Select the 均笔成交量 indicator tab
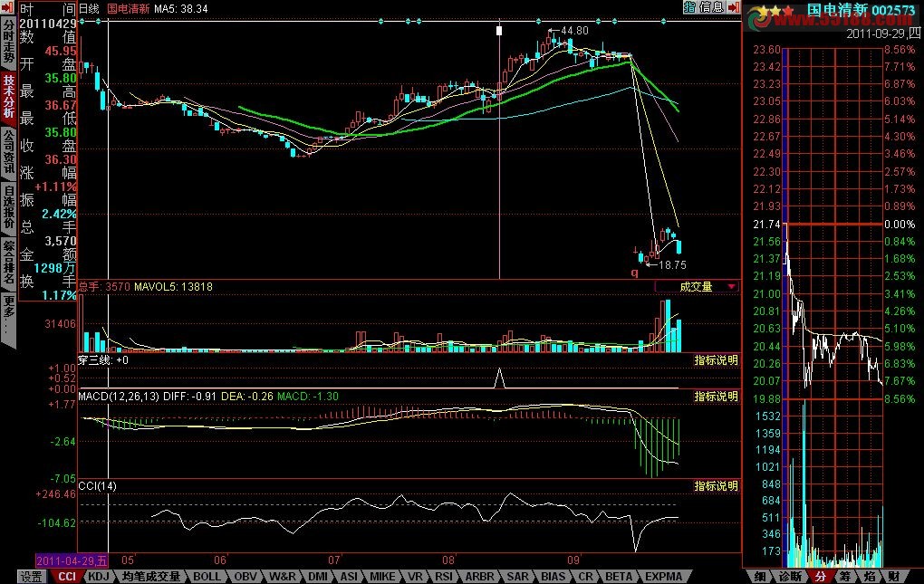The image size is (924, 584). [x=151, y=577]
